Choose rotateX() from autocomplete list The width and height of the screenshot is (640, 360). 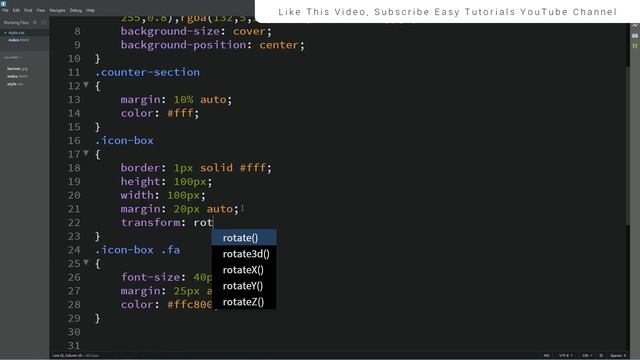point(244,270)
